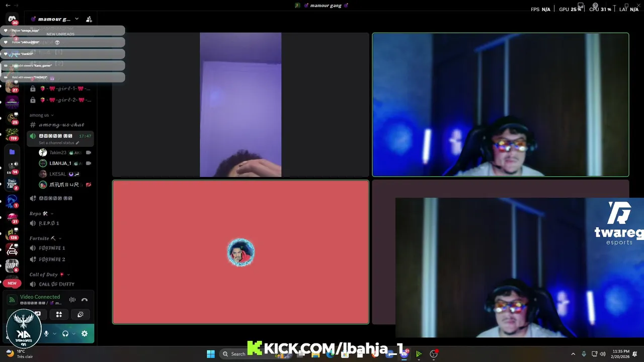644x362 pixels.
Task: Toggle screen share button in voice panel
Action: coord(37,314)
